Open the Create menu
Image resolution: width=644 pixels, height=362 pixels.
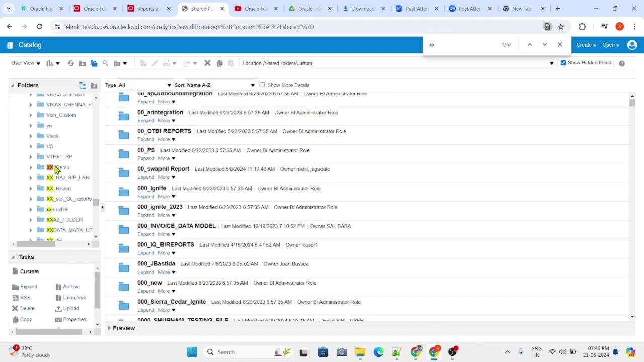click(x=586, y=45)
